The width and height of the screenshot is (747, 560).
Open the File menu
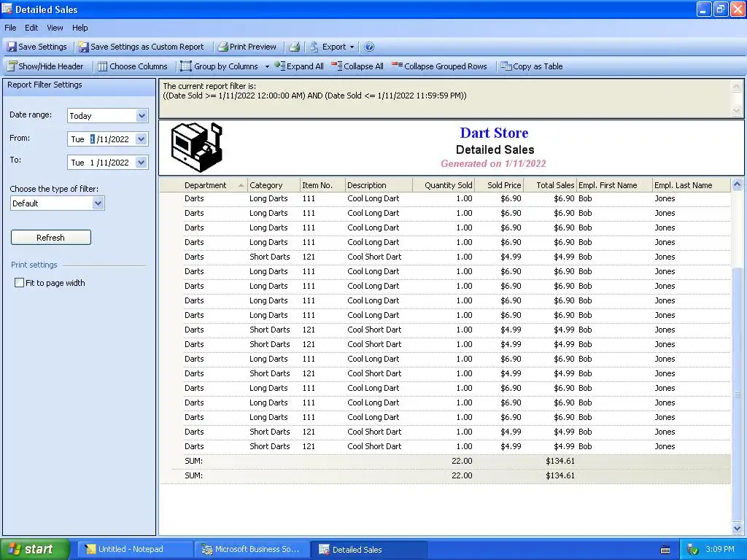10,28
